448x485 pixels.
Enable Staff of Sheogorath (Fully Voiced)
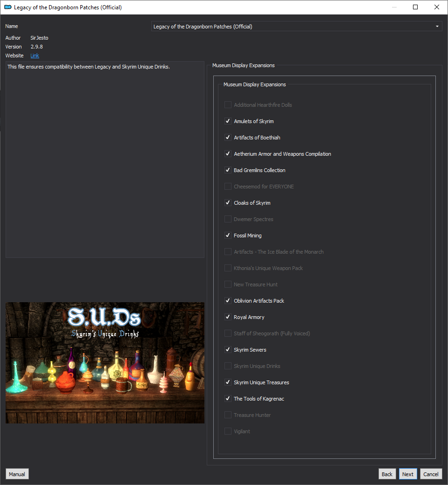point(228,333)
